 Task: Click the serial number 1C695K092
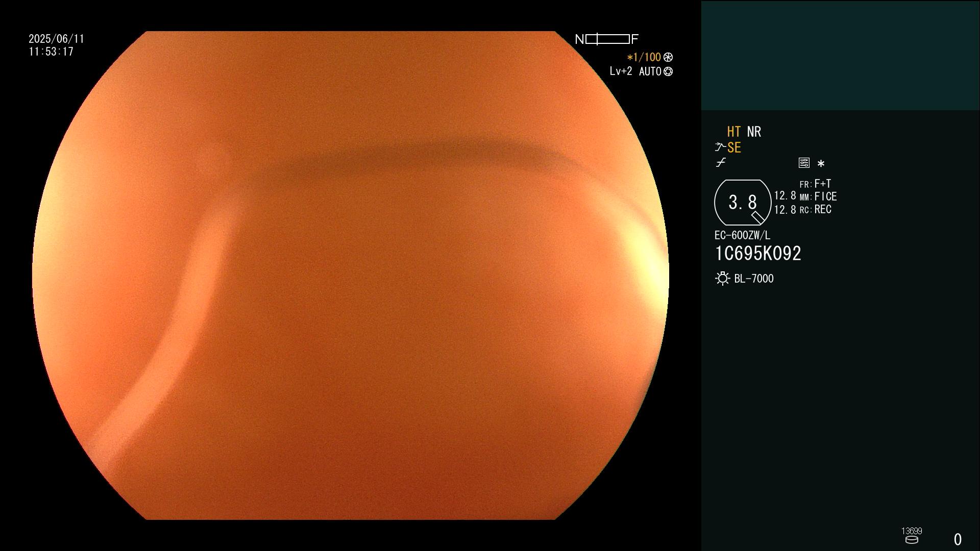(758, 254)
